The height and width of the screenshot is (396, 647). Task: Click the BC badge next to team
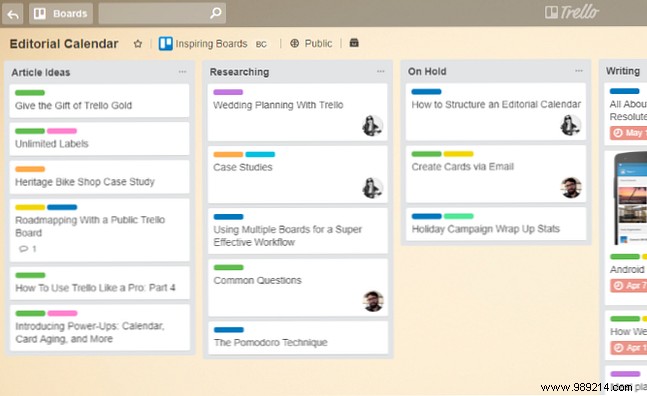tap(261, 44)
